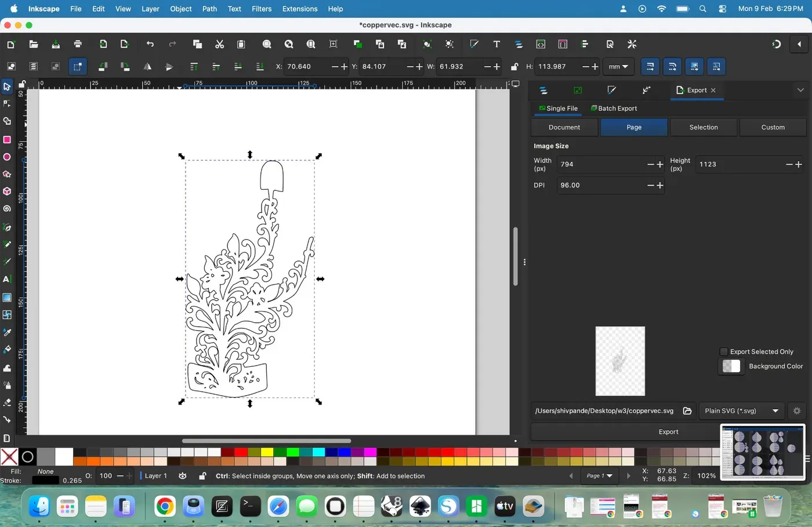
Task: Choose the Custom export area button
Action: click(773, 127)
